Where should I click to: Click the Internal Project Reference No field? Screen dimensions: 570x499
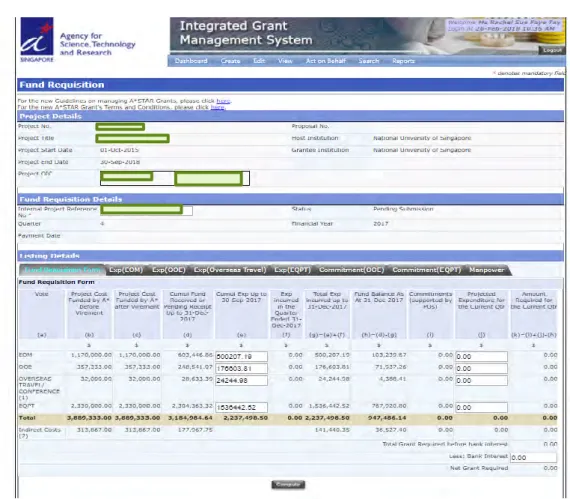[x=146, y=210]
